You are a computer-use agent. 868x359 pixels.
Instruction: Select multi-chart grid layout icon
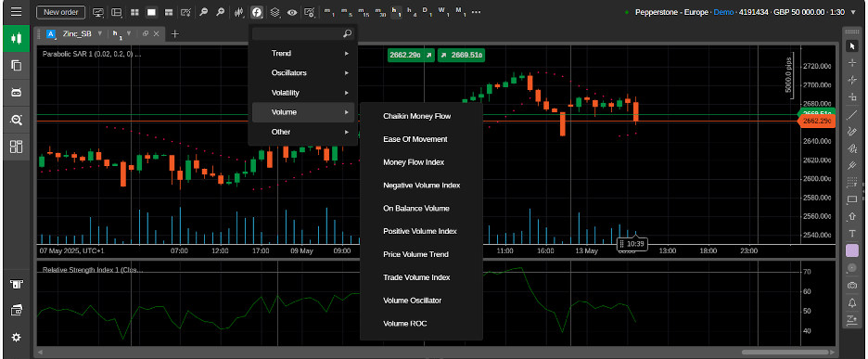[x=134, y=12]
